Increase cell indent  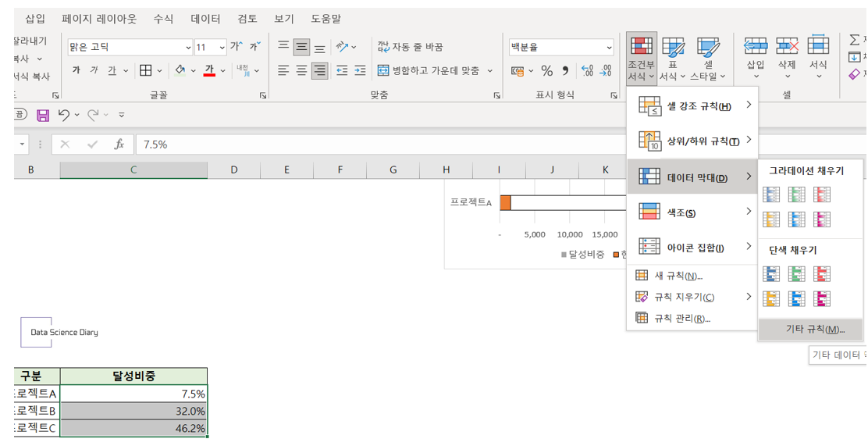pos(361,70)
